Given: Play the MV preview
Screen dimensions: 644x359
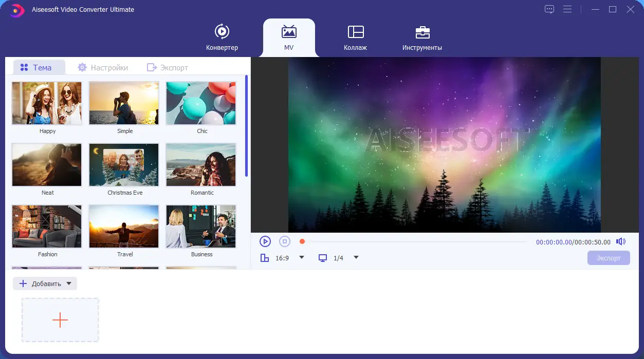Looking at the screenshot, I should (265, 241).
